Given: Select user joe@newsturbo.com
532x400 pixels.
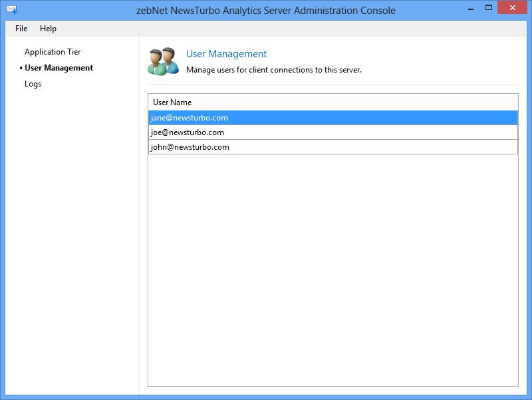Looking at the screenshot, I should [333, 132].
